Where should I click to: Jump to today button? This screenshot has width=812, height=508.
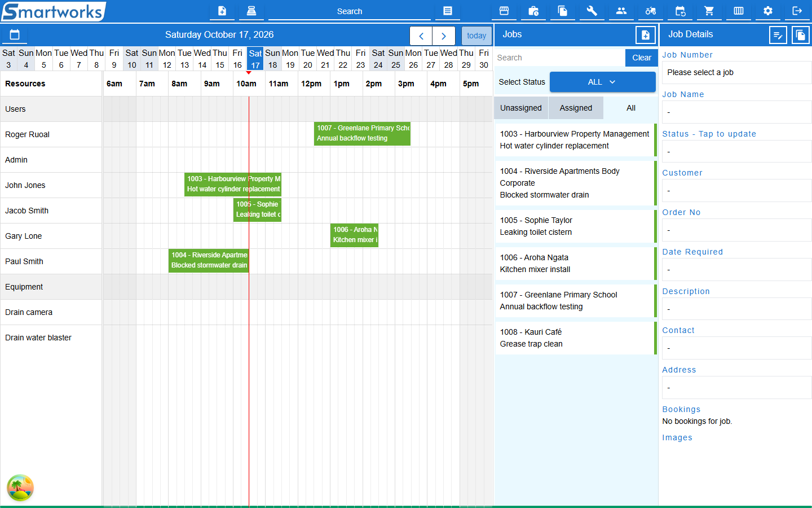pos(476,36)
